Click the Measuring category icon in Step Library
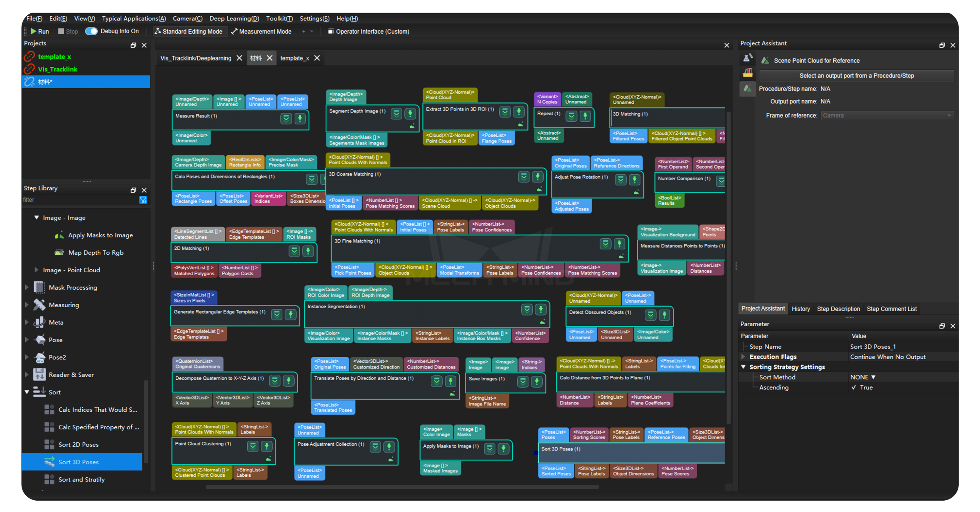 (39, 305)
